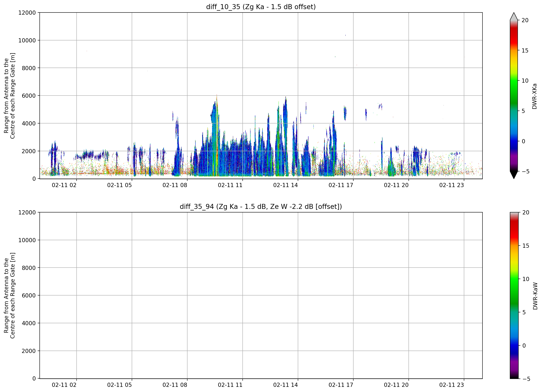Screen dimensions: 542x392
Task: Click the 02-11 14 tick label on top plot
Action: coord(285,185)
